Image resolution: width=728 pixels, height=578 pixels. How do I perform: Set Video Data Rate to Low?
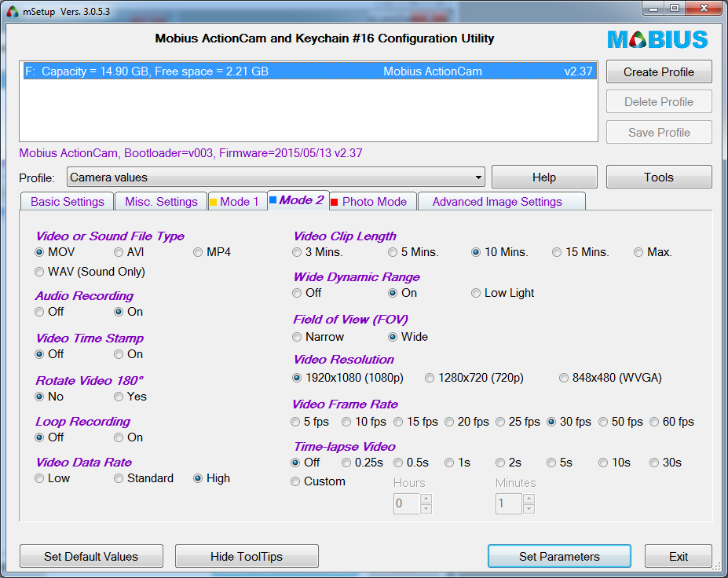tap(53, 478)
